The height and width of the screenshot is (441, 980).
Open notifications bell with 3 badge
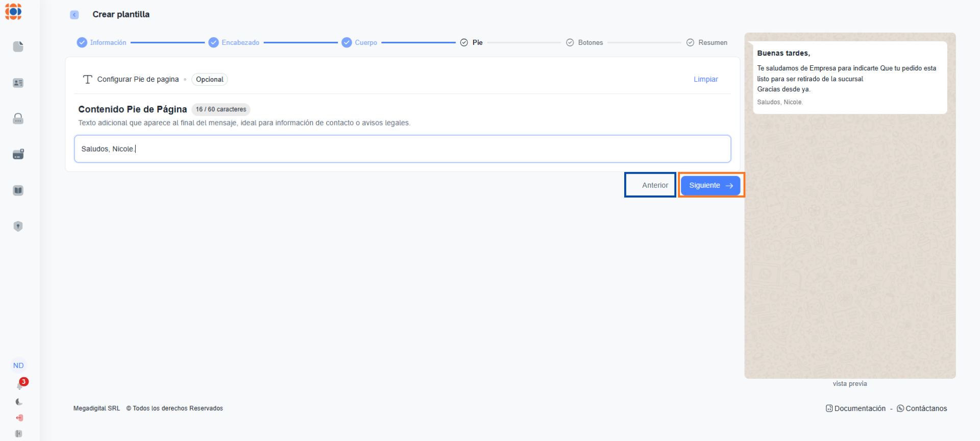click(20, 385)
